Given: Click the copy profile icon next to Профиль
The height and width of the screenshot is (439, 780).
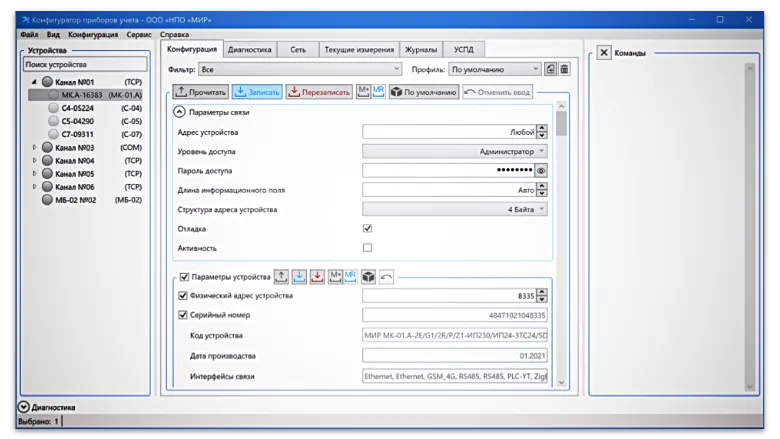Looking at the screenshot, I should (x=550, y=70).
